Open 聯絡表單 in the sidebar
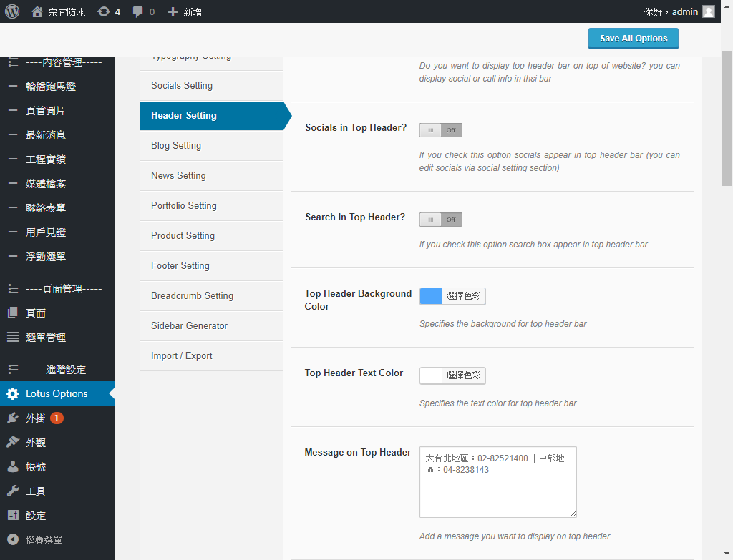Image resolution: width=733 pixels, height=560 pixels. pos(45,208)
